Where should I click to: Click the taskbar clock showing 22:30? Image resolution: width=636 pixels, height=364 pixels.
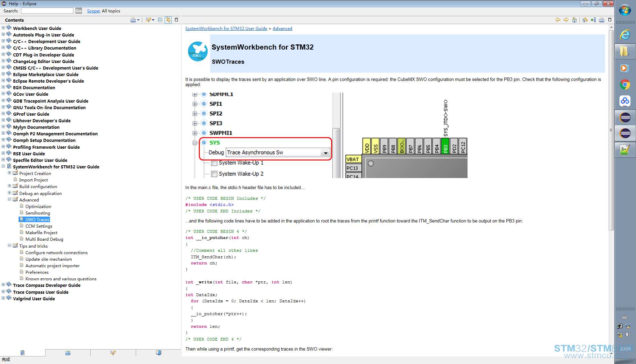625,349
